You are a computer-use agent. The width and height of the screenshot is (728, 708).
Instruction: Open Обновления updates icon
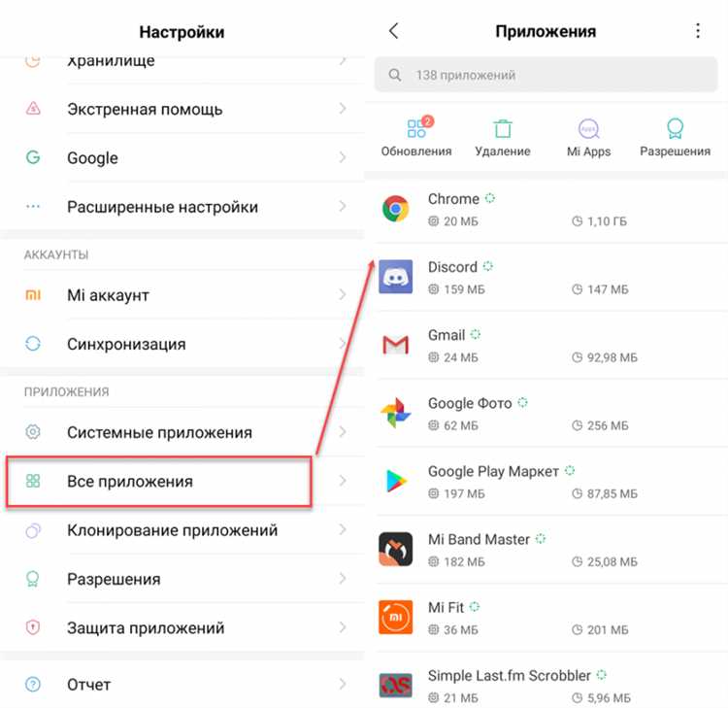tap(416, 128)
